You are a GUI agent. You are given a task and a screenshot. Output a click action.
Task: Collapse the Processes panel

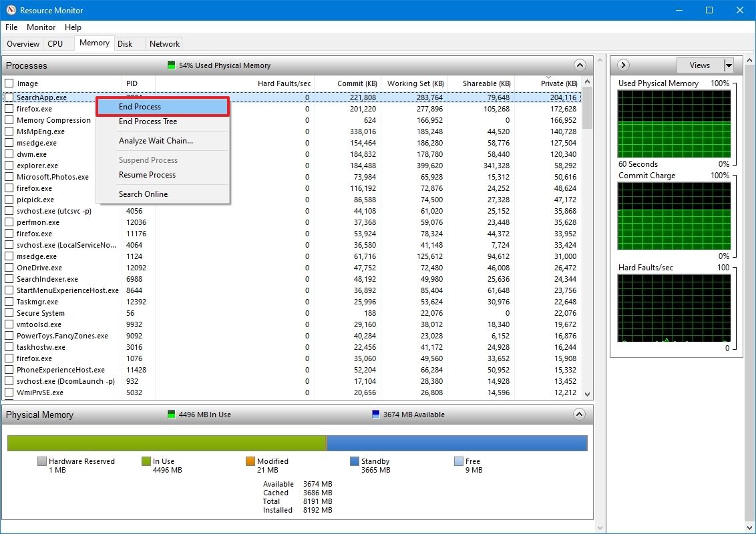pos(580,65)
